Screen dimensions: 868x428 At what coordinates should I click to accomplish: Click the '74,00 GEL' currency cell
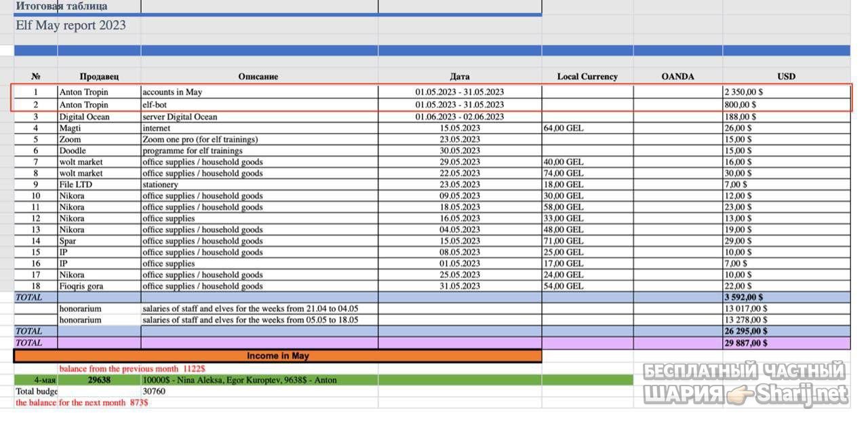[587, 173]
